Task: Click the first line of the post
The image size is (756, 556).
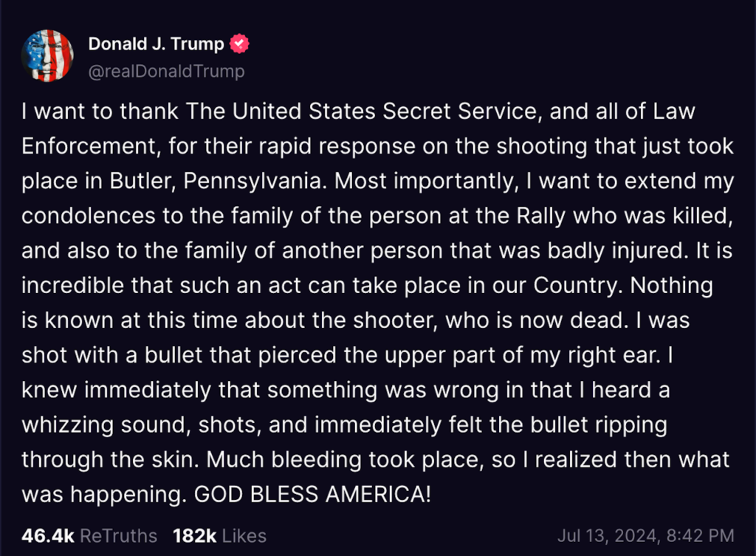Action: tap(359, 111)
